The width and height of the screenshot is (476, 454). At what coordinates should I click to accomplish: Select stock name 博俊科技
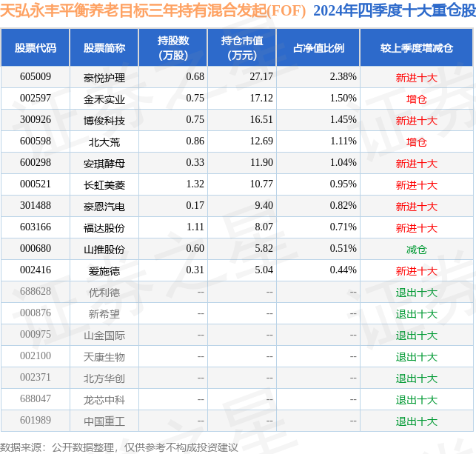point(104,121)
